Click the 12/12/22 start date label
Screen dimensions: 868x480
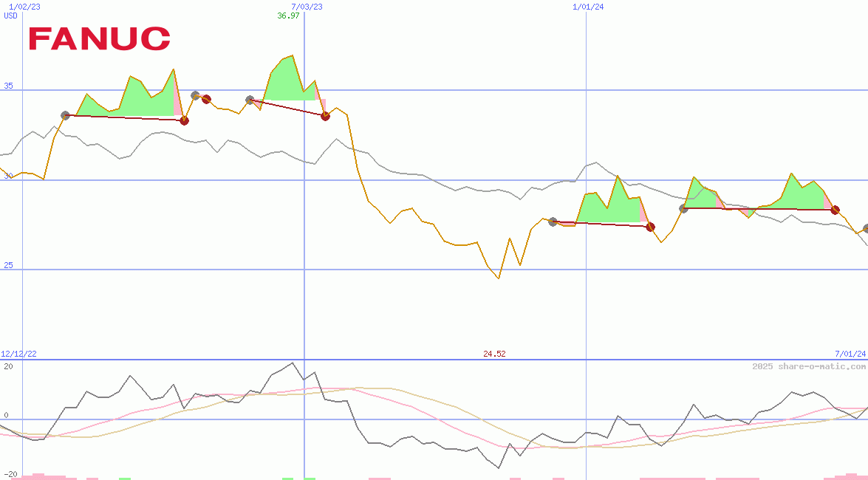(x=18, y=353)
